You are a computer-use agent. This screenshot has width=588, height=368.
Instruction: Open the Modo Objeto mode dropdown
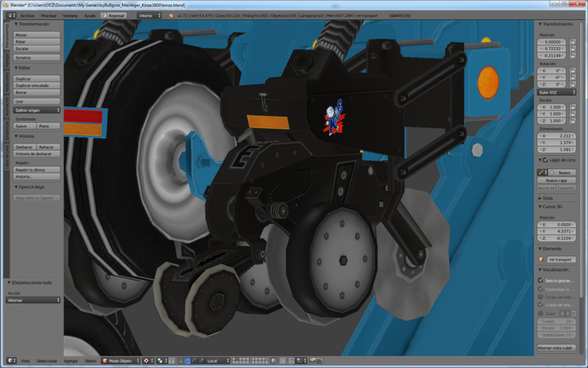point(120,361)
